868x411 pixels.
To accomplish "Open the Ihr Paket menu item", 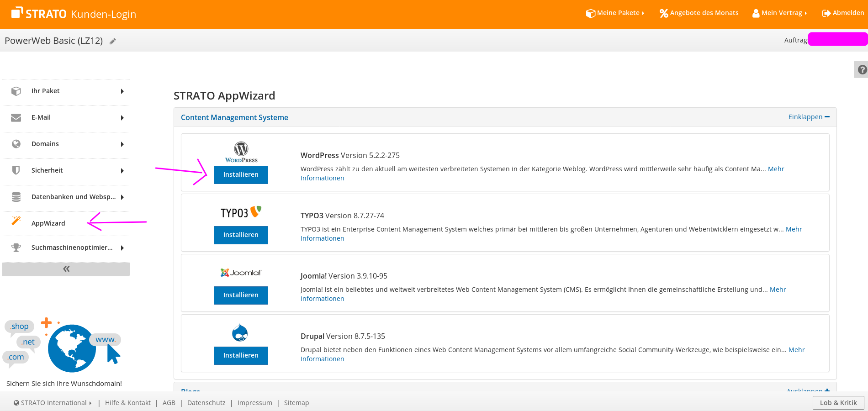I will 66,91.
